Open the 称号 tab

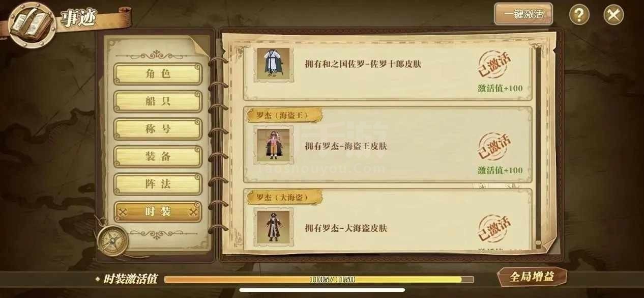click(x=158, y=129)
